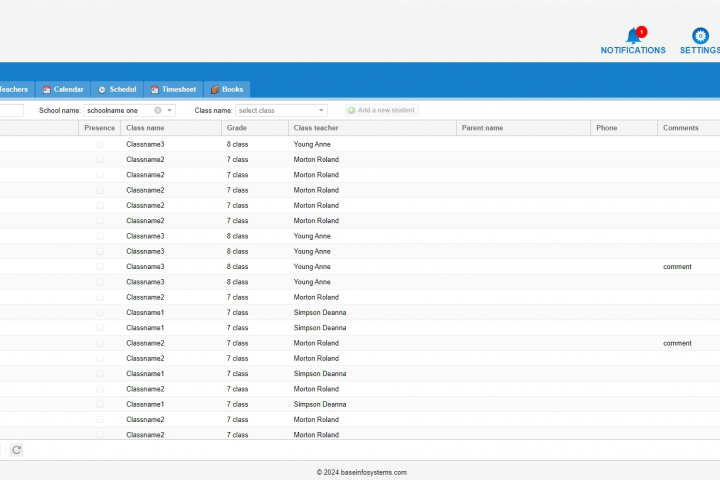Sort by the Comments column header

coord(689,128)
